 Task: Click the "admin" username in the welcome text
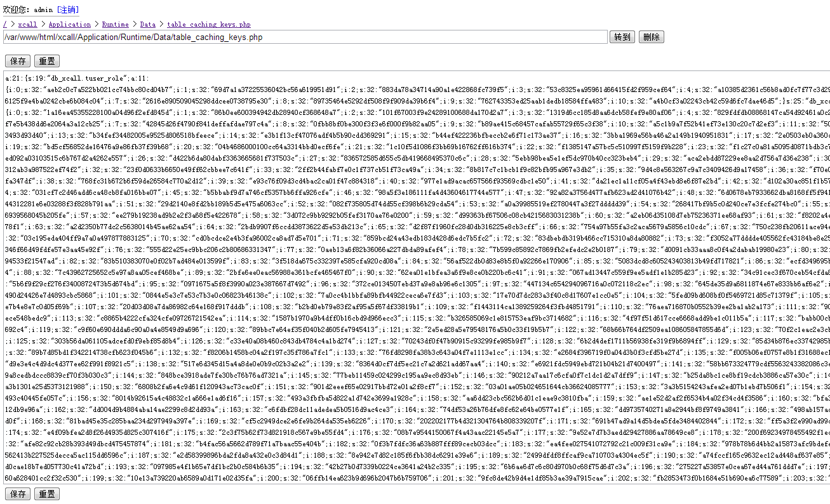(x=44, y=10)
